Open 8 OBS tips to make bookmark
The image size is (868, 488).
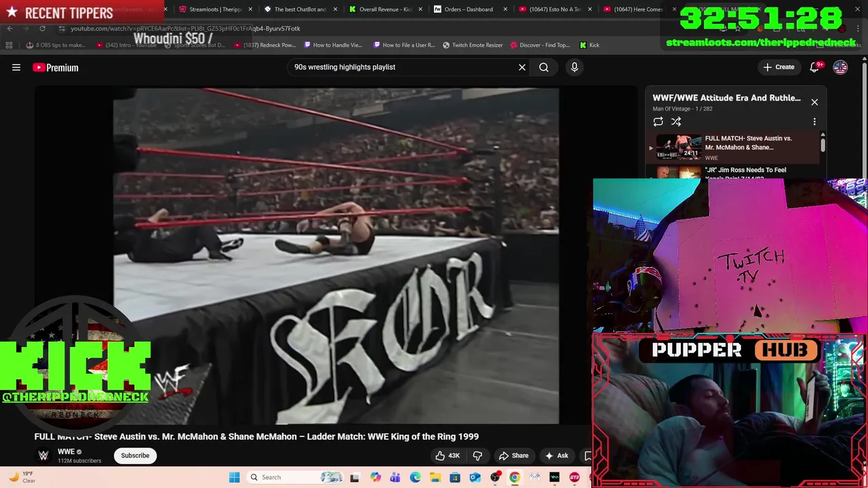point(56,45)
